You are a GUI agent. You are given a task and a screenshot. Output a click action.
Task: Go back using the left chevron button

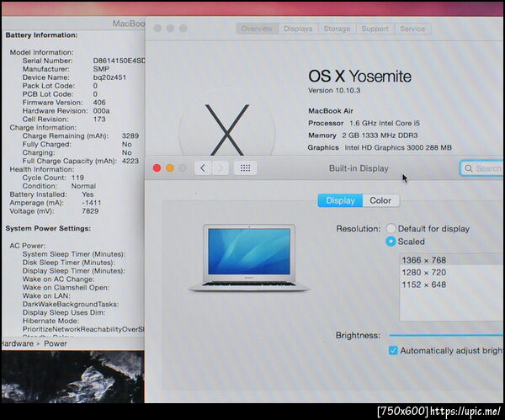(x=203, y=168)
